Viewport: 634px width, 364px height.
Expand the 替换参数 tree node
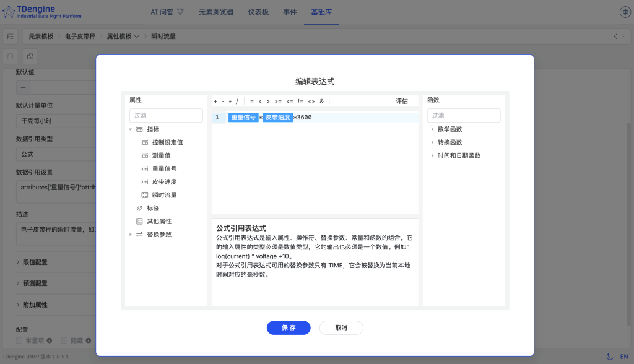coord(131,234)
